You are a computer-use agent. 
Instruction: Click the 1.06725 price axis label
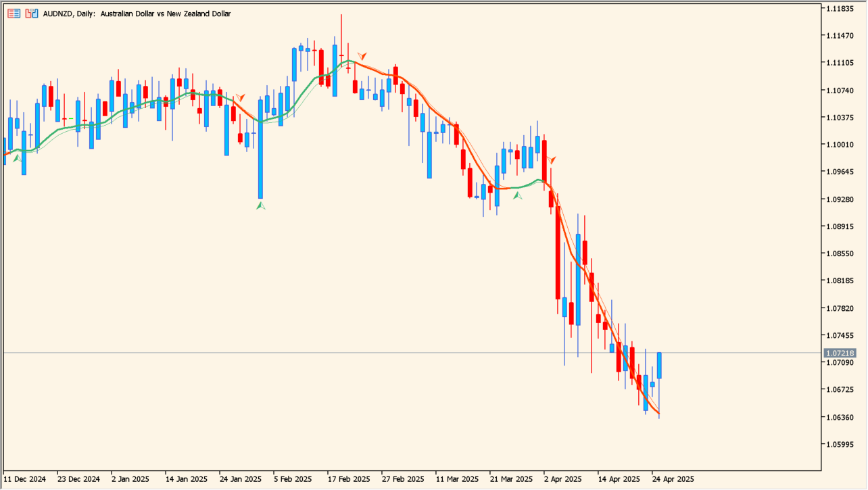pos(840,390)
